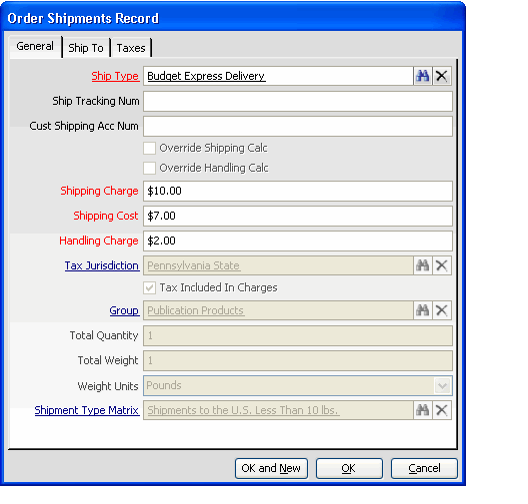Follow the Group link label
The height and width of the screenshot is (504, 528).
(x=124, y=310)
